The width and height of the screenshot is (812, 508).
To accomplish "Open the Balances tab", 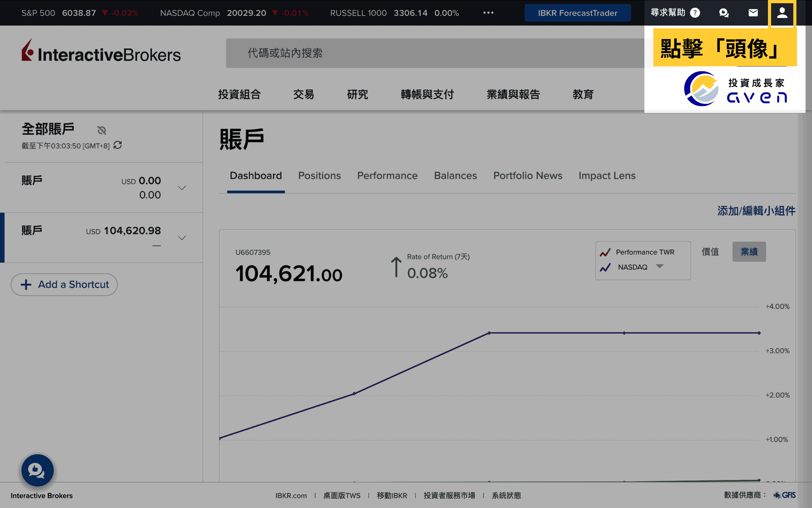I will [455, 176].
